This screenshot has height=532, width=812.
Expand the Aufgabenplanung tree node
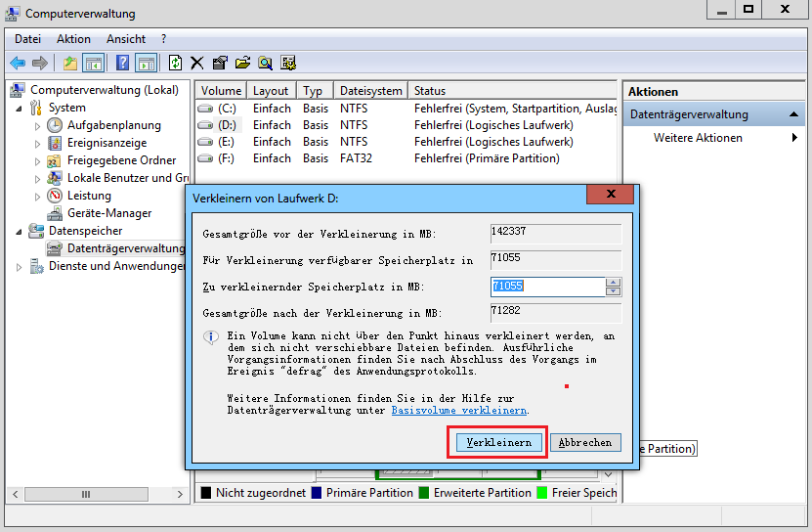pyautogui.click(x=37, y=126)
